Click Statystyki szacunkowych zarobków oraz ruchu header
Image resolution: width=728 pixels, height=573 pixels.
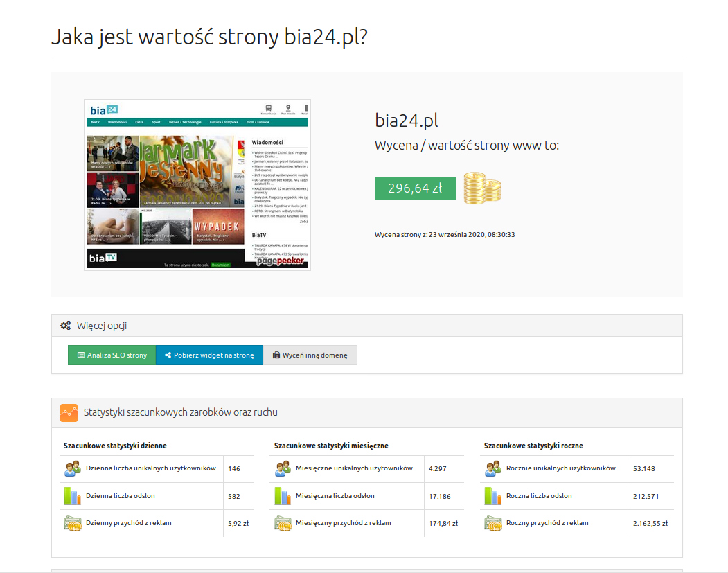pos(367,413)
